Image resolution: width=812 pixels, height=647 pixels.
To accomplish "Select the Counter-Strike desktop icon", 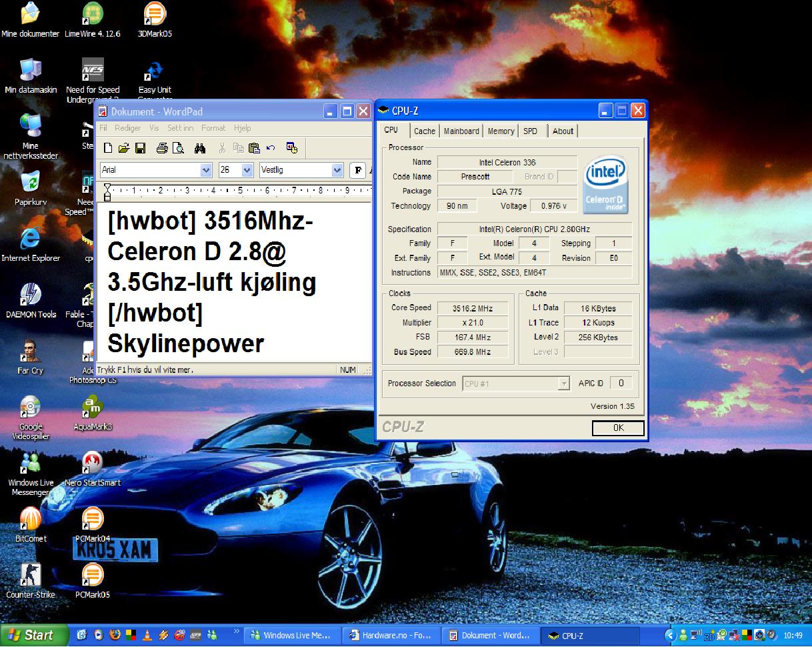I will pos(31,581).
